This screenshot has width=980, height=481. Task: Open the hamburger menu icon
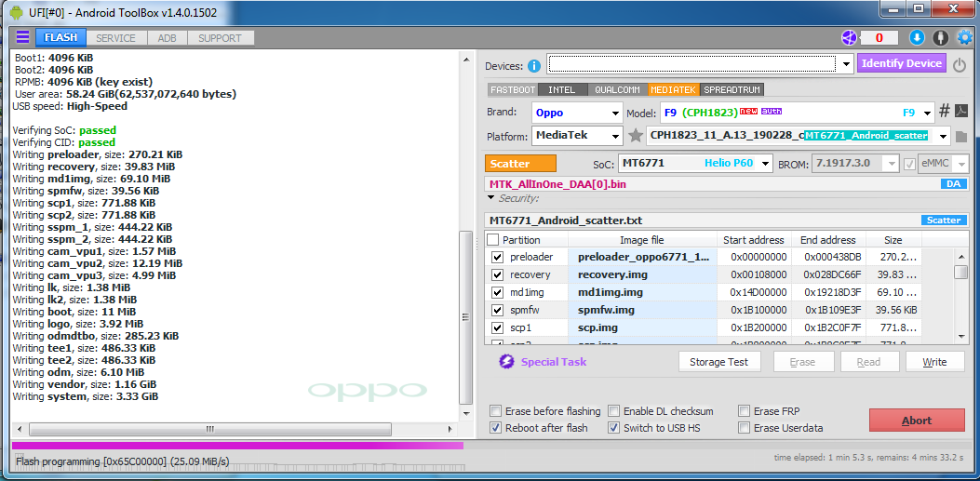[x=22, y=37]
